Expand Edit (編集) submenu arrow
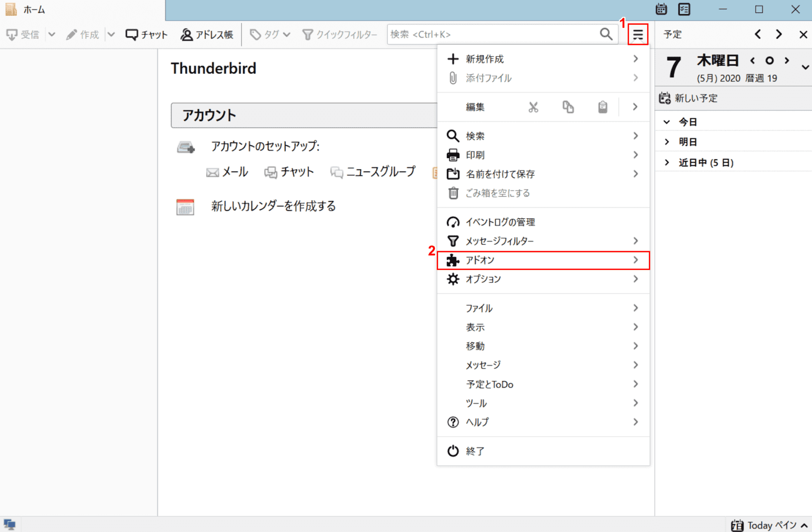 click(635, 107)
